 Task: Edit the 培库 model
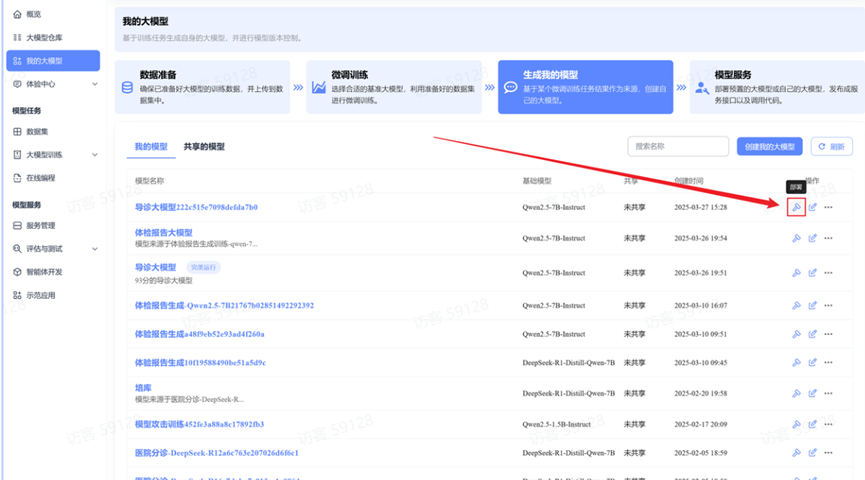(813, 393)
